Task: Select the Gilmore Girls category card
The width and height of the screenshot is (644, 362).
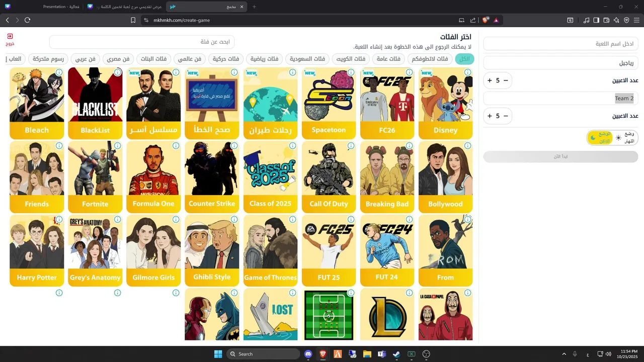Action: [153, 250]
